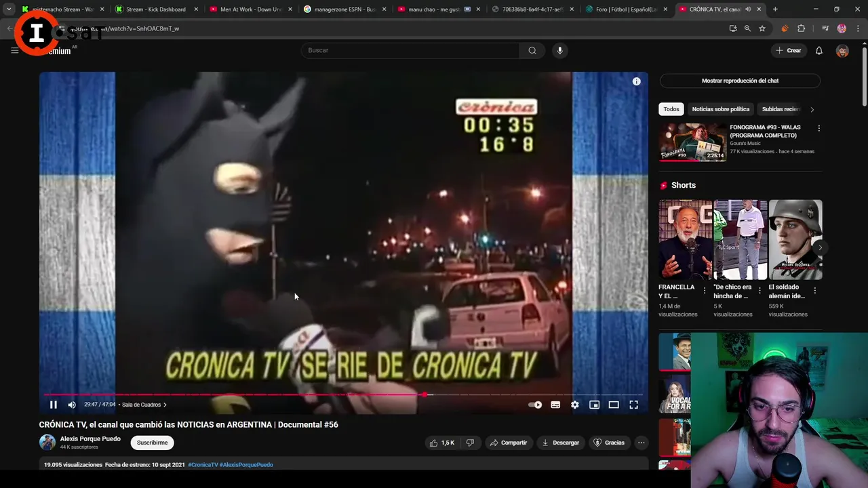Select Noticias sobre política chip
Image resolution: width=868 pixels, height=488 pixels.
pos(721,109)
